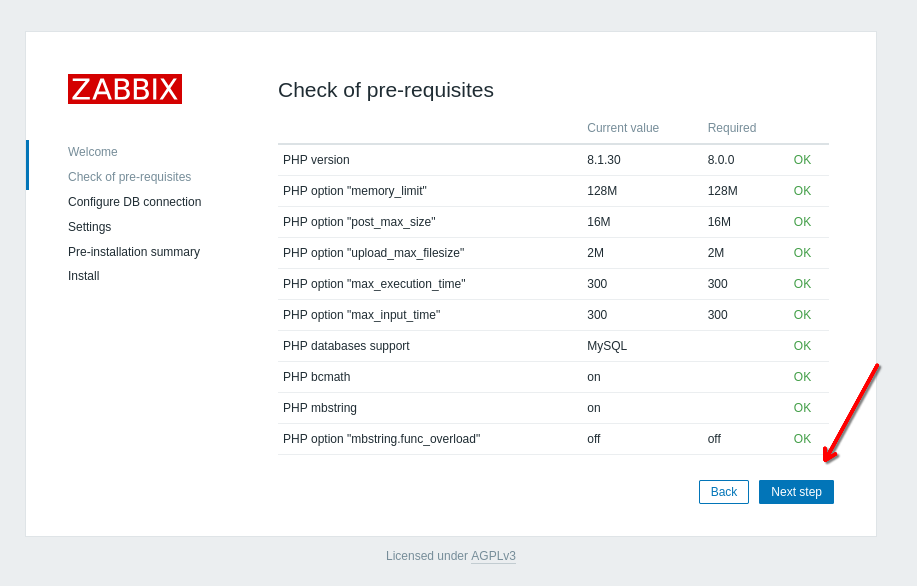The height and width of the screenshot is (586, 917).
Task: Select Configure DB connection step
Action: 134,202
